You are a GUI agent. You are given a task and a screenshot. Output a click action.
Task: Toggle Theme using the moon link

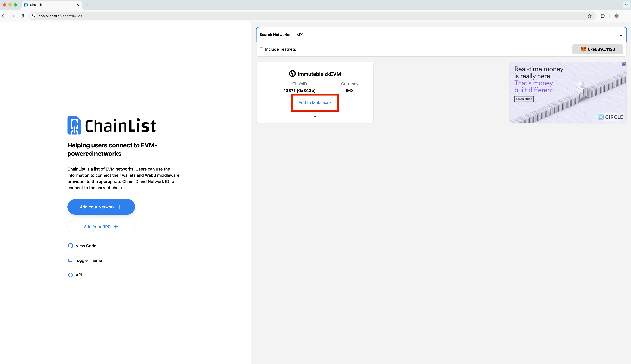pyautogui.click(x=85, y=260)
